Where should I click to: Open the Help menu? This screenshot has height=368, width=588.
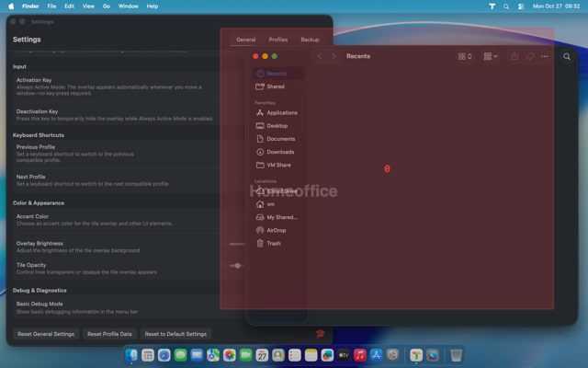pyautogui.click(x=153, y=6)
